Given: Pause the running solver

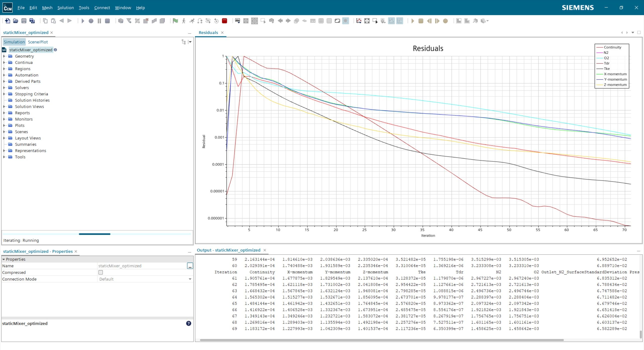Looking at the screenshot, I should coord(99,21).
